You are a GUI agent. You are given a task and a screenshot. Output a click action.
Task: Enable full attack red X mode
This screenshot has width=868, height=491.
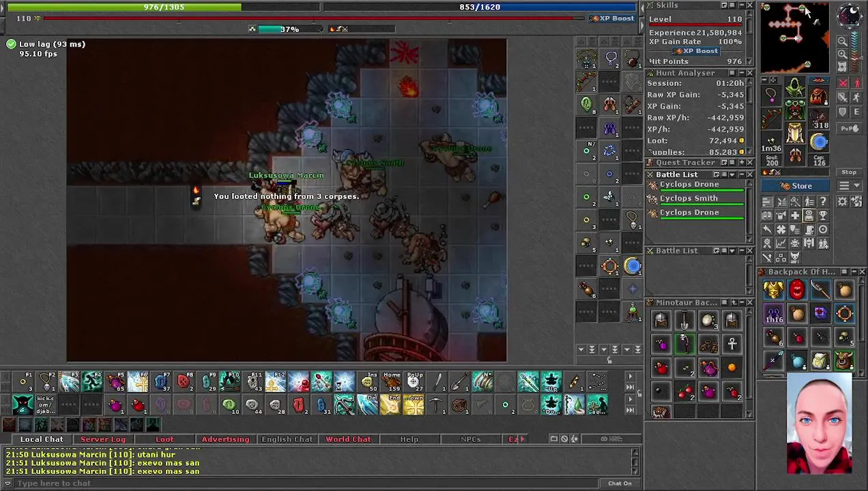843,83
